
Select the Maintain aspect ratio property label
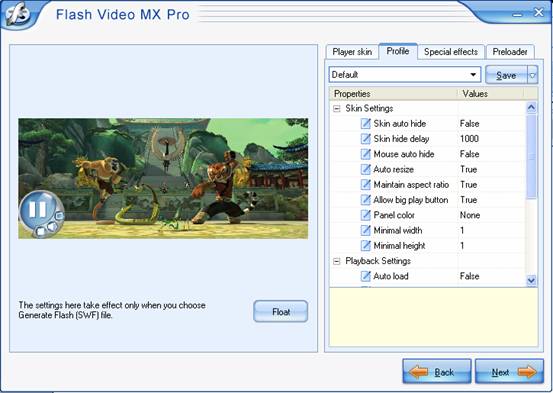411,185
